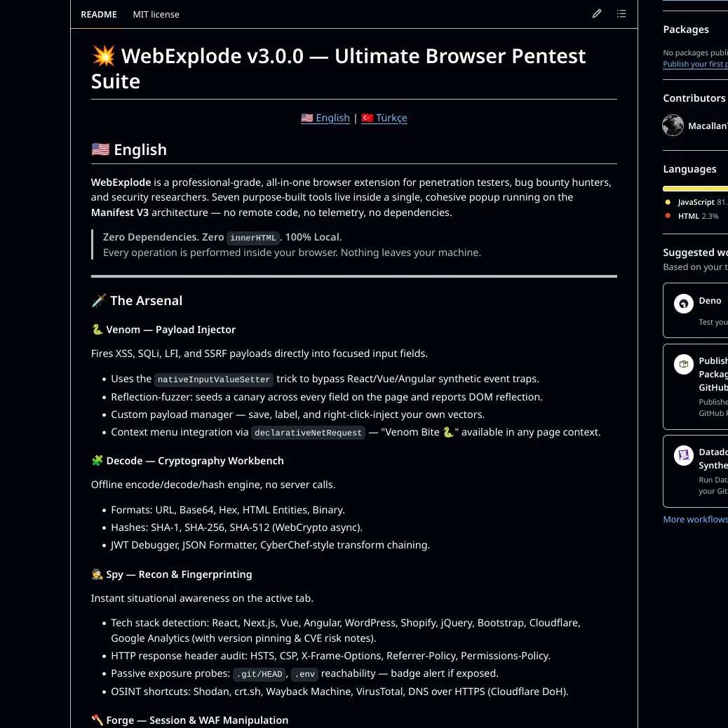Open the Macallan contributor profile link
This screenshot has height=728, width=728.
pyautogui.click(x=708, y=126)
